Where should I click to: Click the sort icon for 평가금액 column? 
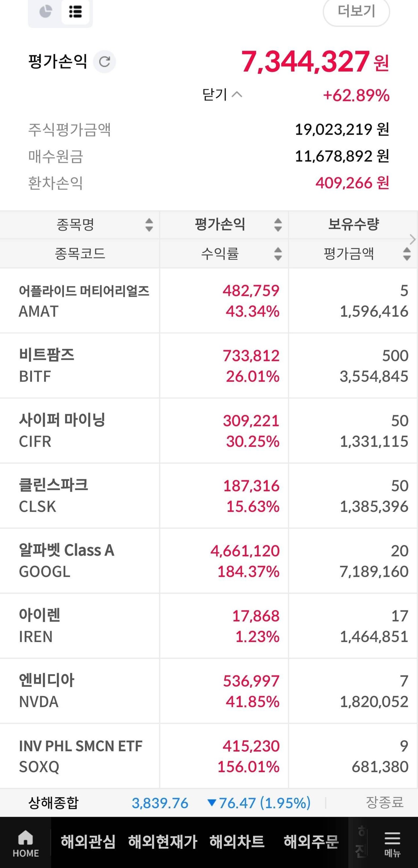(x=407, y=255)
